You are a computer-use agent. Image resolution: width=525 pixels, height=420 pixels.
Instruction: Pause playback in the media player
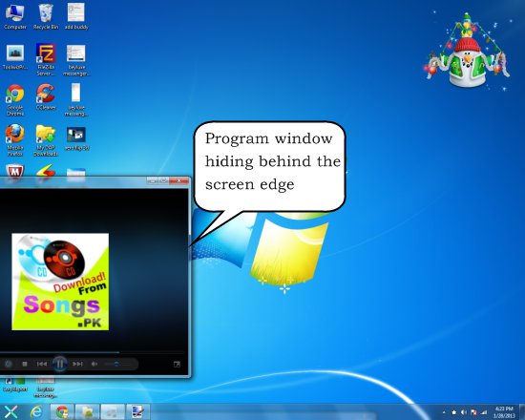pyautogui.click(x=60, y=364)
